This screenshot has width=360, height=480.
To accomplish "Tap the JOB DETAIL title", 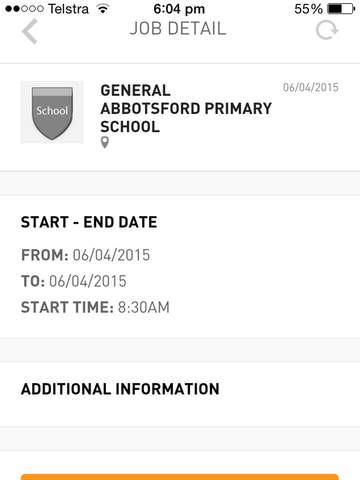I will (x=178, y=28).
